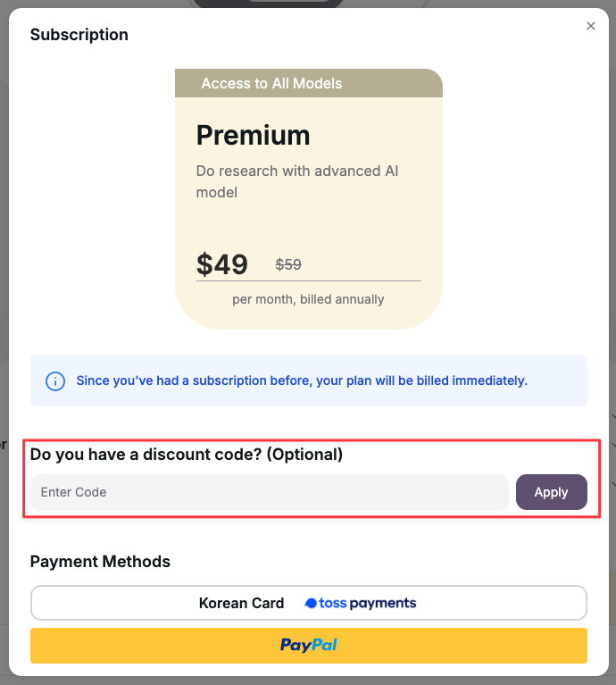Close the Subscription dialog with the X
Viewport: 616px width, 685px height.
coord(591,26)
